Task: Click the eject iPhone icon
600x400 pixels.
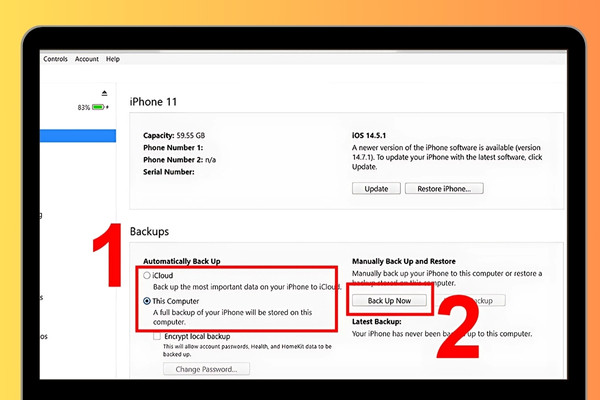Action: pyautogui.click(x=104, y=93)
